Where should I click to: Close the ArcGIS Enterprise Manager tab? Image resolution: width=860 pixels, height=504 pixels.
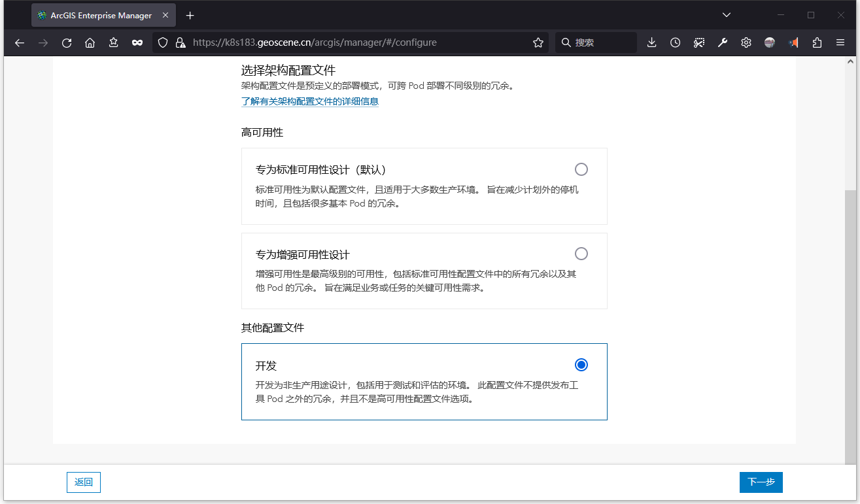click(x=164, y=15)
